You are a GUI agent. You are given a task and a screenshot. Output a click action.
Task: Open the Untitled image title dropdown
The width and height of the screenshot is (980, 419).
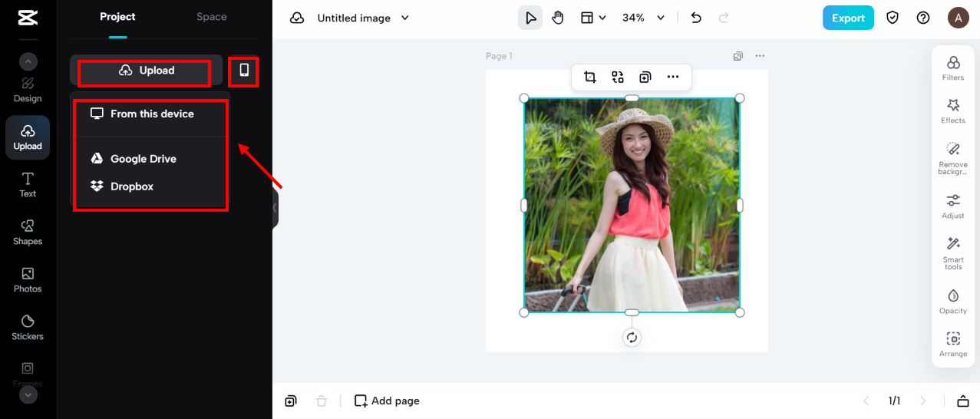363,18
